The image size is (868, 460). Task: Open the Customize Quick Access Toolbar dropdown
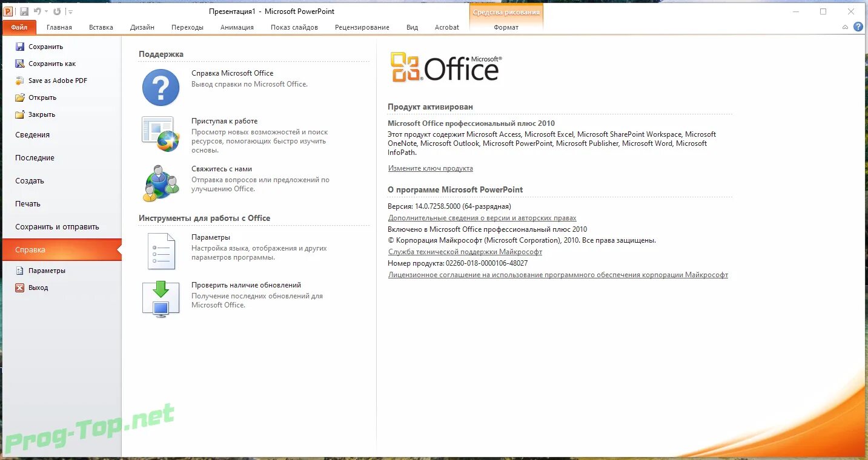70,11
